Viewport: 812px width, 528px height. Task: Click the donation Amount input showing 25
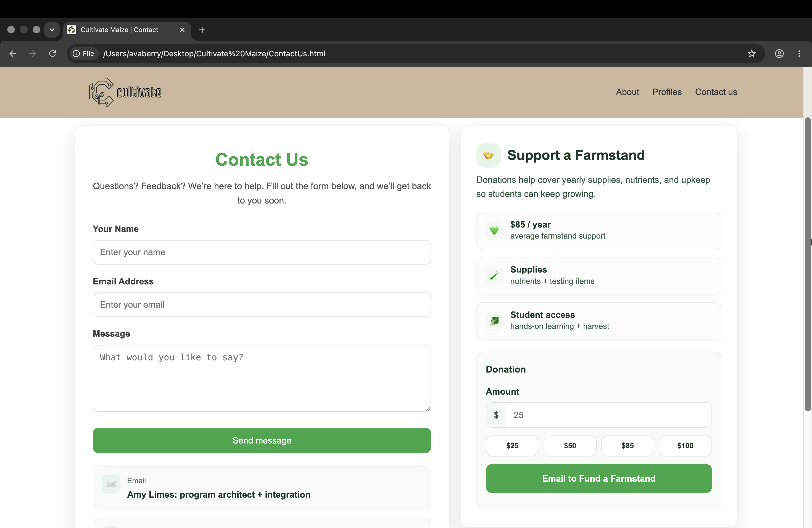coord(608,415)
